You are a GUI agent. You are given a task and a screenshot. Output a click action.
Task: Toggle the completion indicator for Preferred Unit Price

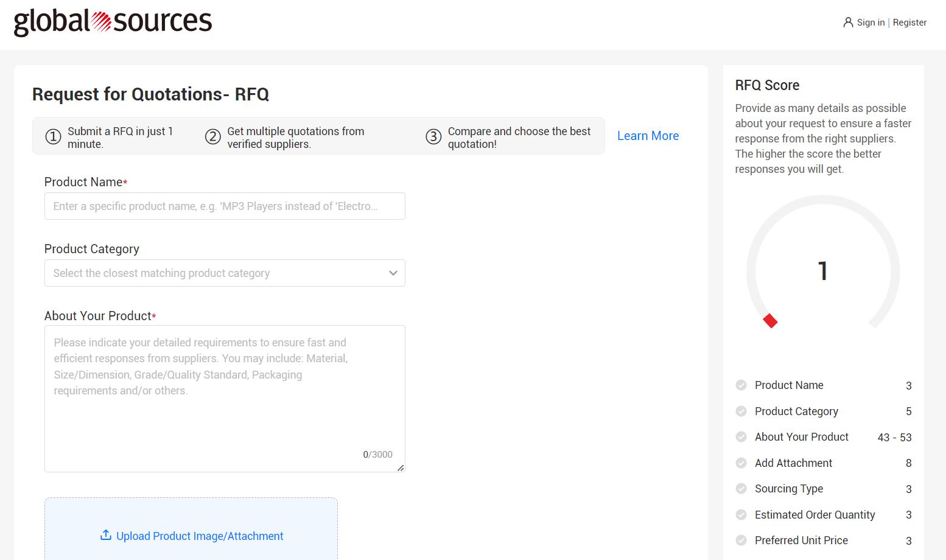(741, 540)
